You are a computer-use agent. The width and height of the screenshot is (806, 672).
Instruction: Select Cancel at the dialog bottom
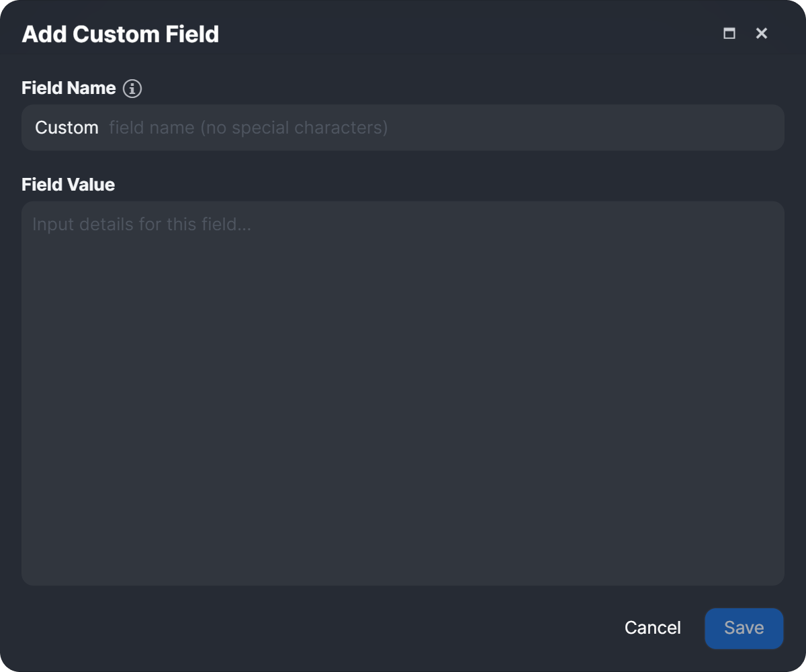[652, 628]
